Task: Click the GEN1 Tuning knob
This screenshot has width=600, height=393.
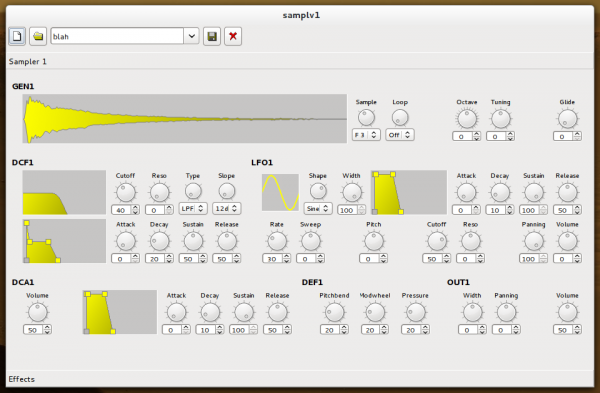Action: (501, 119)
